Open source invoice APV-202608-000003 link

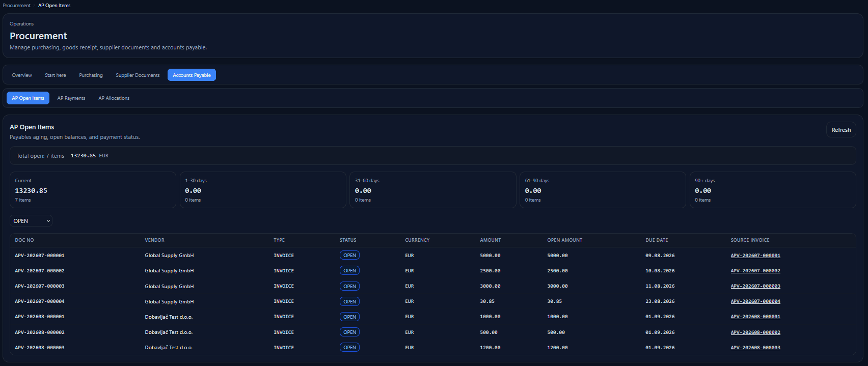click(755, 348)
